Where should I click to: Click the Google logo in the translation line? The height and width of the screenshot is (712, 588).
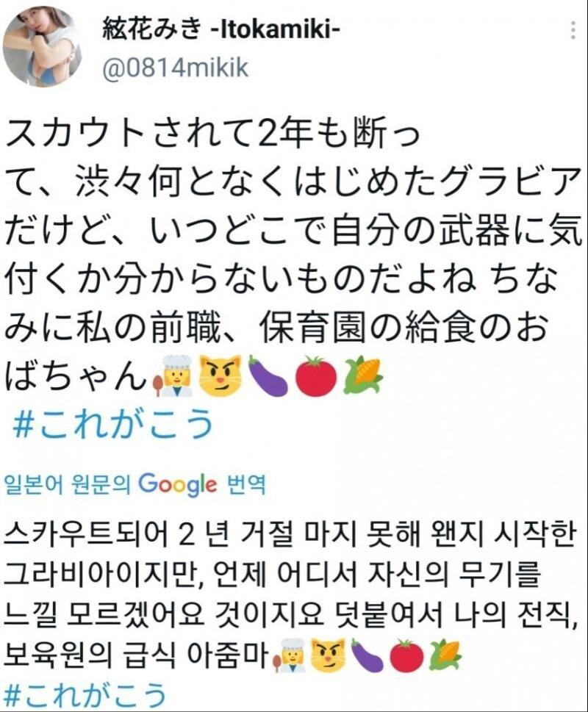[177, 484]
